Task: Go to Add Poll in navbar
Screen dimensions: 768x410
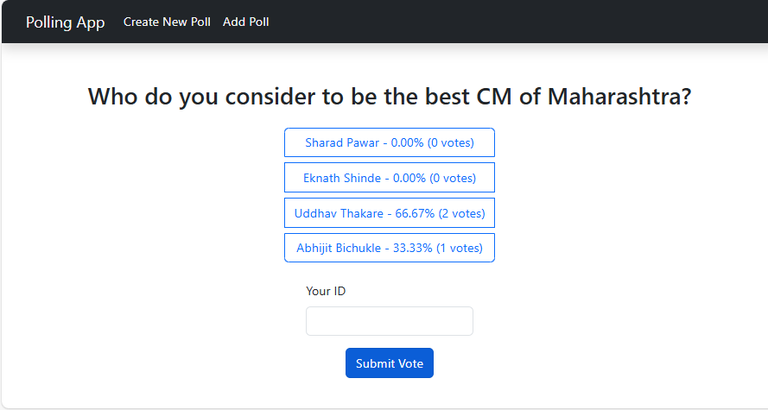Action: 246,22
